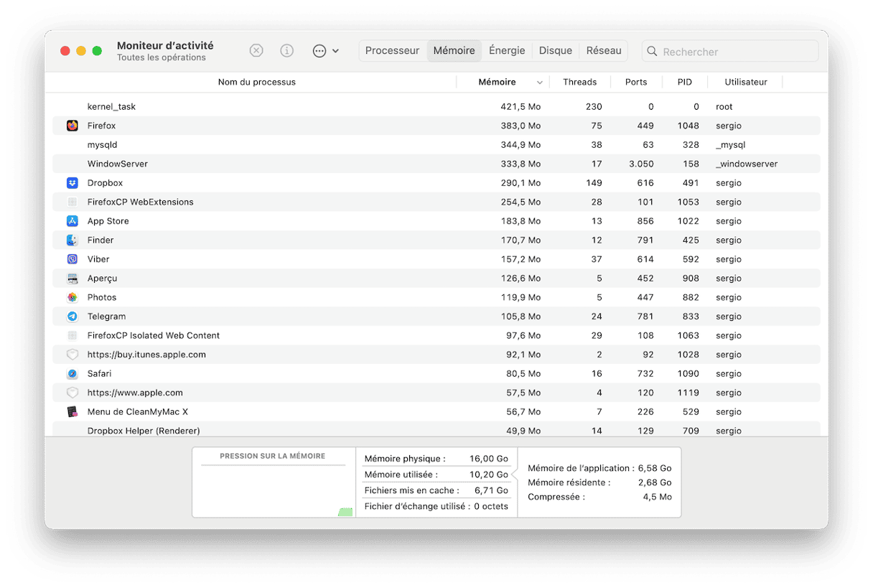Image resolution: width=873 pixels, height=588 pixels.
Task: Sort by the Threads column header
Action: coord(580,82)
